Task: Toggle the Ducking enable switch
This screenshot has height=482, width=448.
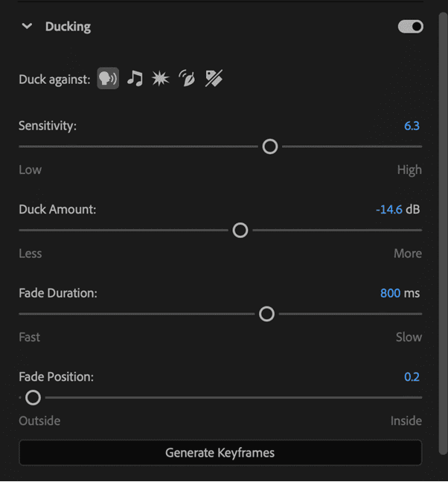Action: 411,27
